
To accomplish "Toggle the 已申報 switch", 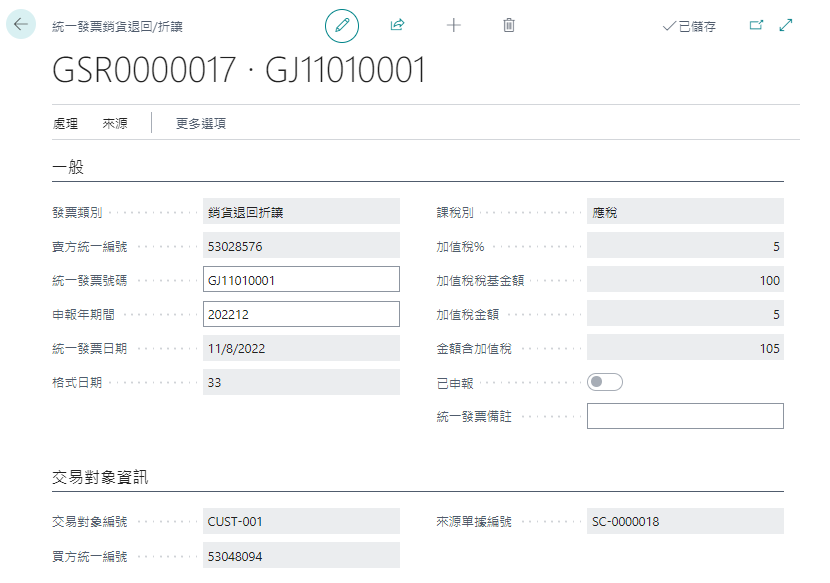I will tap(605, 382).
